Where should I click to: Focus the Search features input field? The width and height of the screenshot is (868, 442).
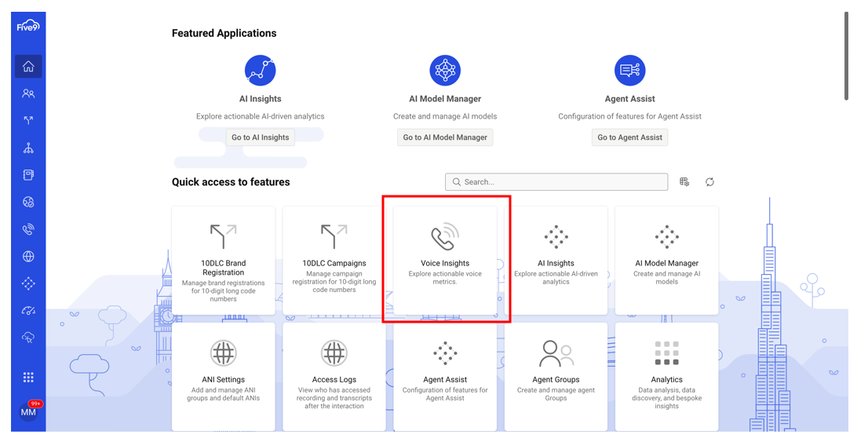556,181
